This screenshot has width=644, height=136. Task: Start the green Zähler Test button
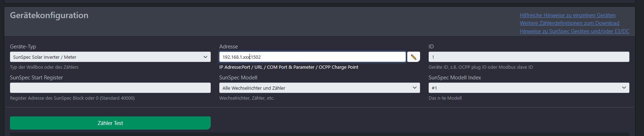pyautogui.click(x=110, y=123)
